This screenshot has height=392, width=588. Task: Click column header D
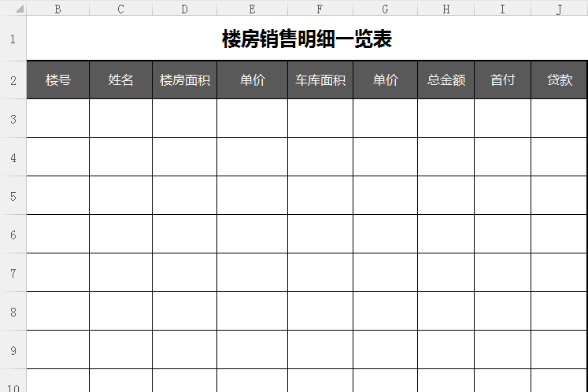(184, 9)
